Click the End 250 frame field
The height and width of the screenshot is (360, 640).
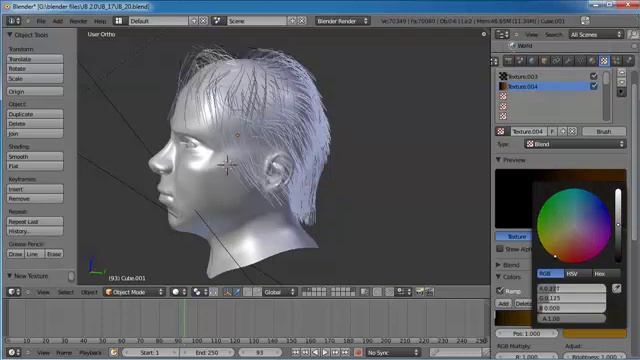[x=207, y=352]
